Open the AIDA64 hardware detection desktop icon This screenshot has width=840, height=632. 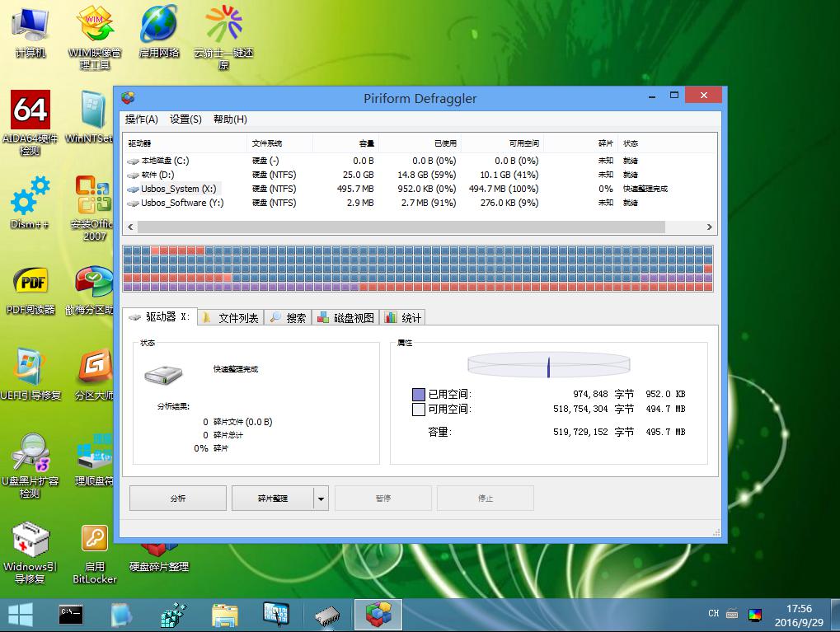tap(30, 111)
